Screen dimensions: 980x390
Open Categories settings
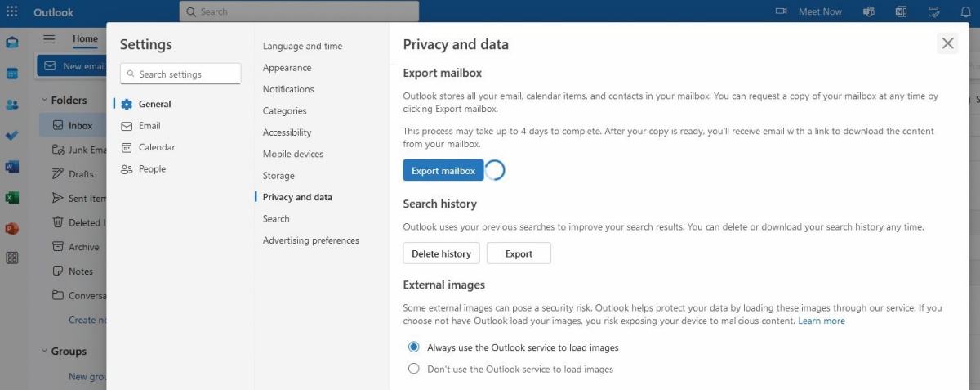click(x=285, y=110)
